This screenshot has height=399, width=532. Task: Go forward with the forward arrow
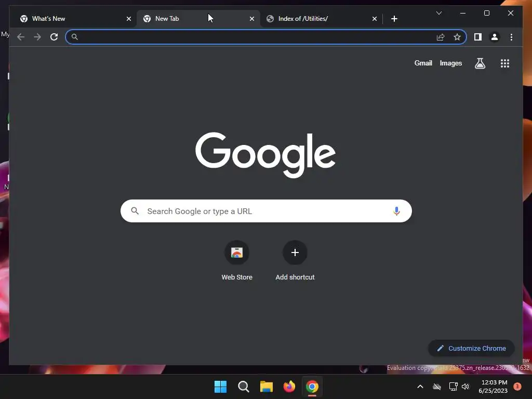(x=37, y=37)
